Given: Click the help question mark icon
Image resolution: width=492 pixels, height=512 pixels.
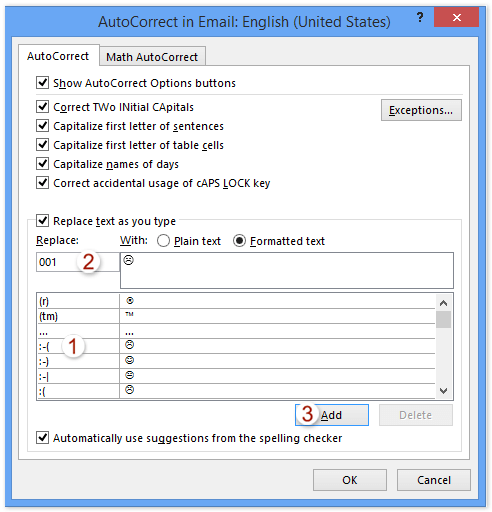Looking at the screenshot, I should click(420, 17).
